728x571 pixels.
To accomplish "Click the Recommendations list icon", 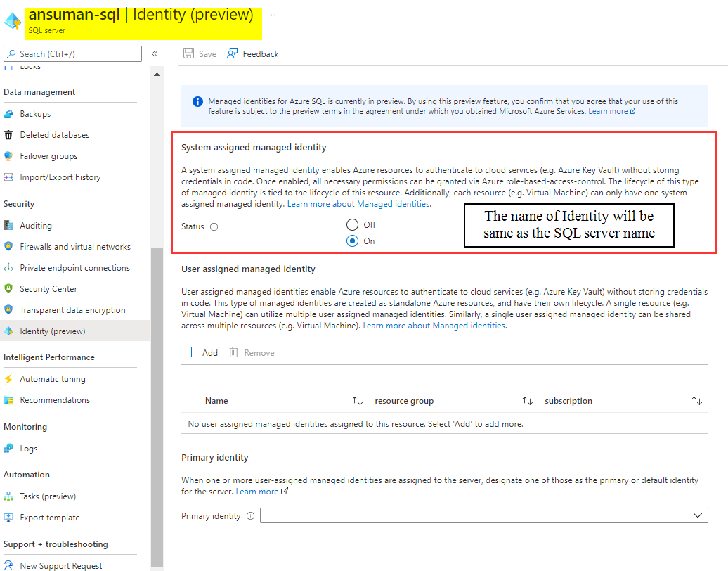I will click(x=8, y=400).
